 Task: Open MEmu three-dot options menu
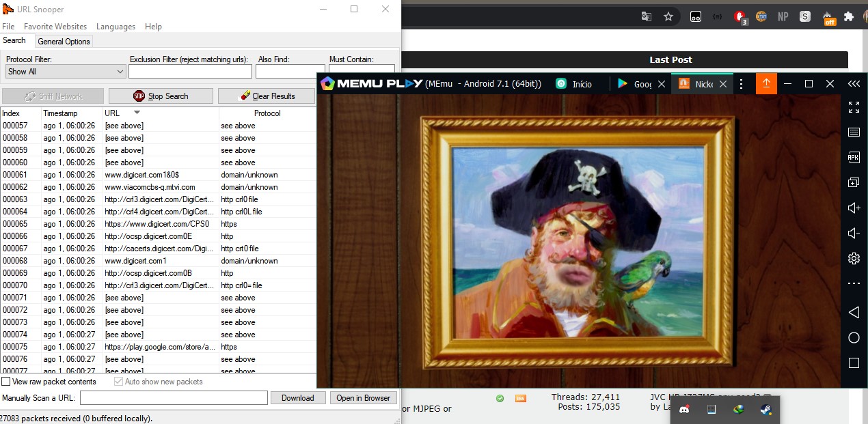point(742,84)
